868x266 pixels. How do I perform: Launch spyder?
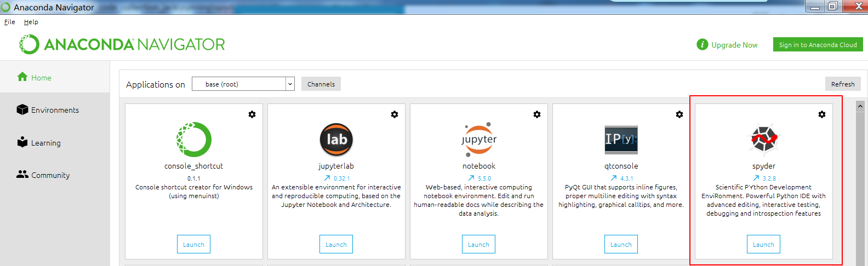[763, 244]
